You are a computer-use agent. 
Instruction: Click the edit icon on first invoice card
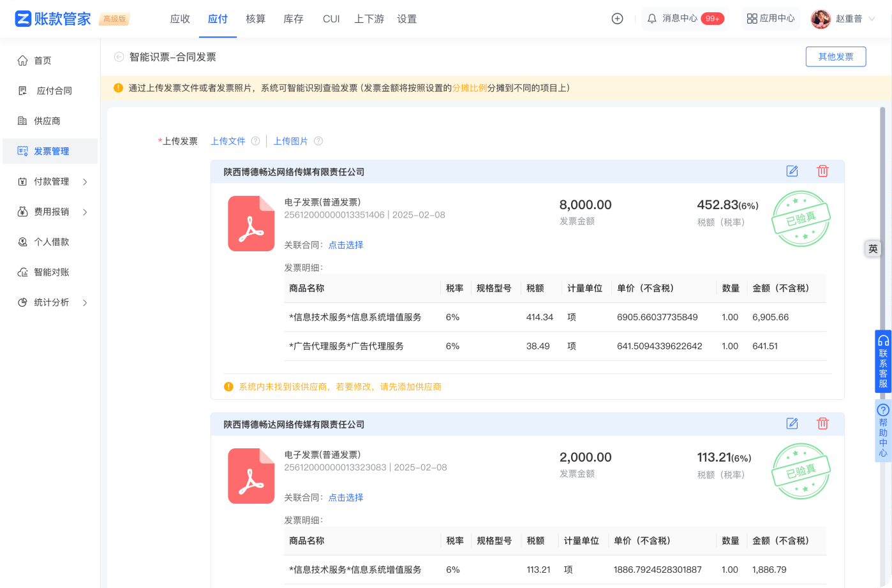click(x=792, y=171)
